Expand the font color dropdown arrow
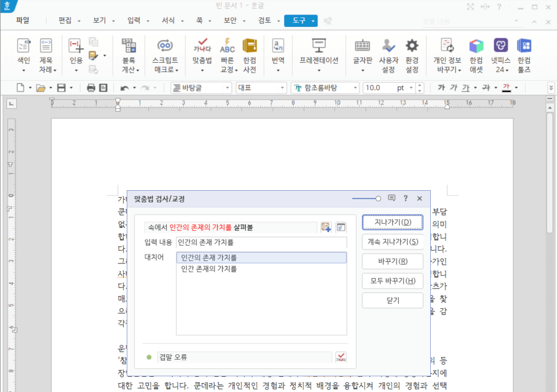Screen dimensions: 557x392 coord(516,87)
